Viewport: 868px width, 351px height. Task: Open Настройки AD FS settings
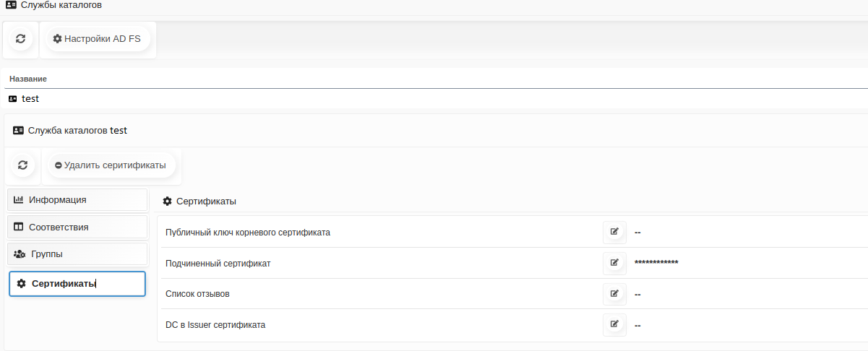[97, 38]
